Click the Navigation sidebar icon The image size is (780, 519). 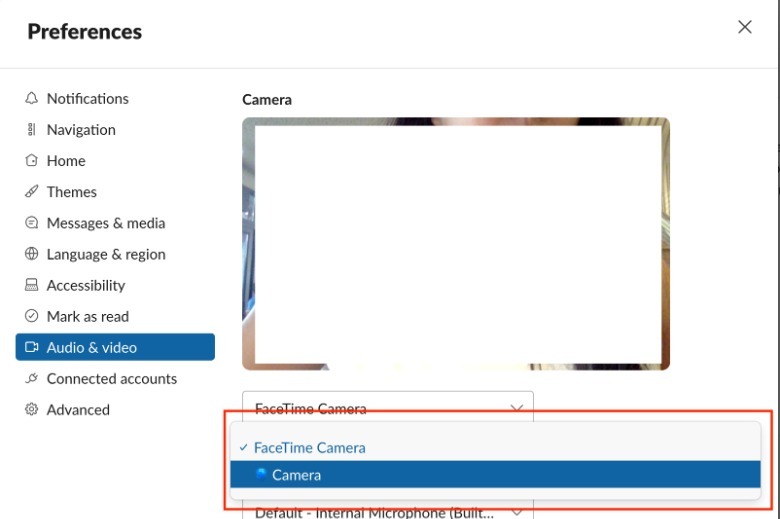tap(32, 129)
